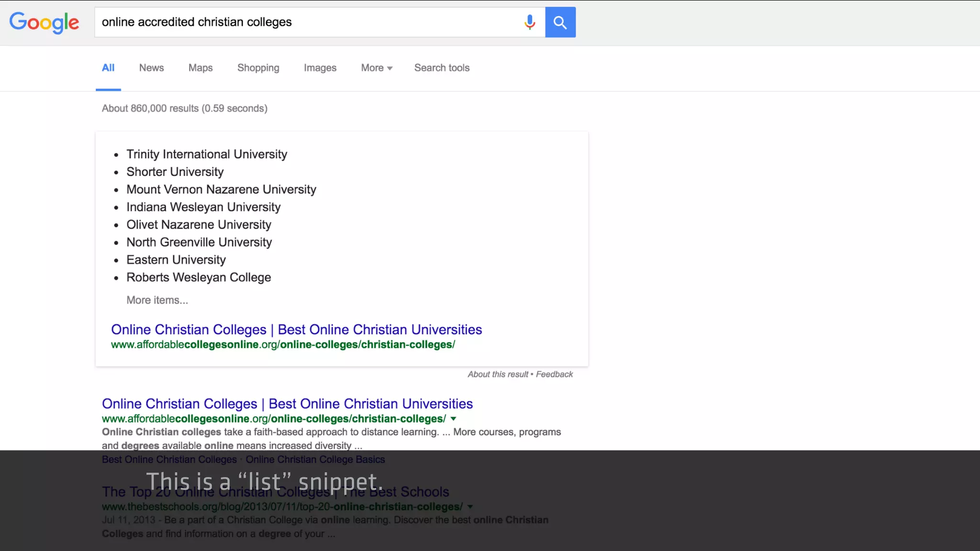Viewport: 980px width, 551px height.
Task: Open first organic result Online Christian Colleges
Action: tap(287, 404)
